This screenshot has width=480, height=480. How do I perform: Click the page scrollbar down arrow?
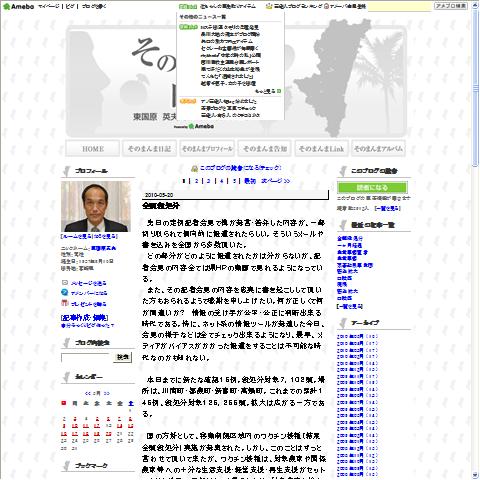click(476, 475)
